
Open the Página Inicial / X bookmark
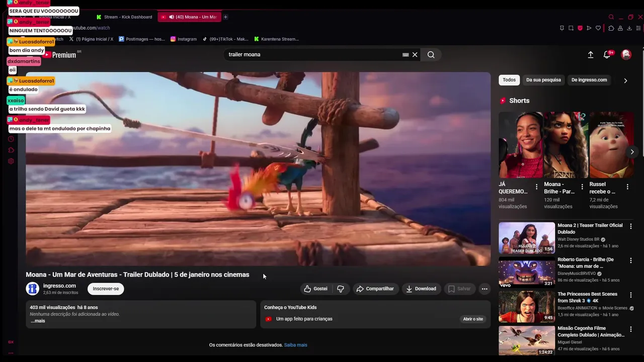(91, 39)
